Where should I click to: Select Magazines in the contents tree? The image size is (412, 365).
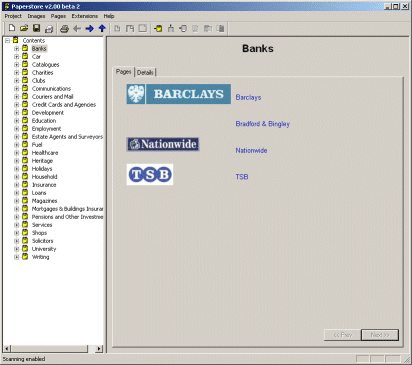point(44,201)
